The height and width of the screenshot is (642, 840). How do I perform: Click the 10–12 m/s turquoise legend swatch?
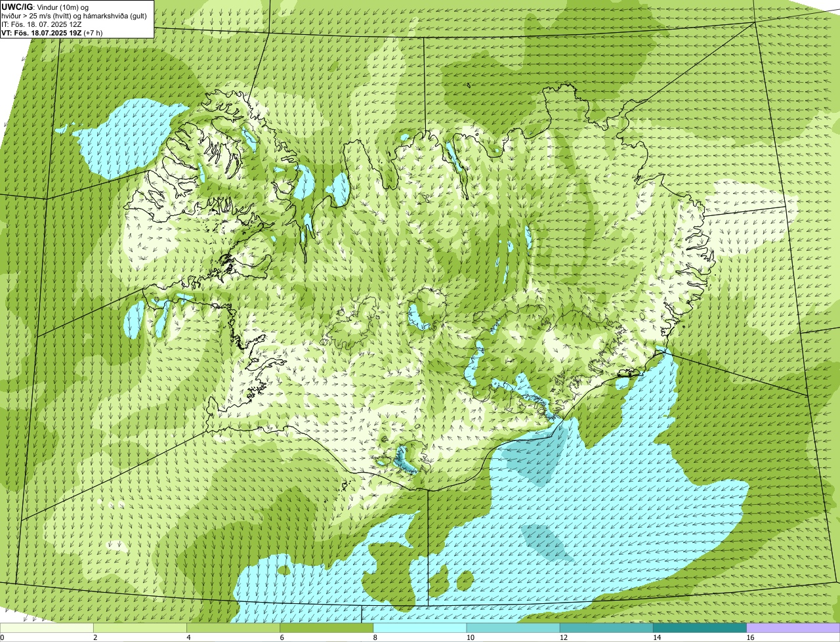pos(513,628)
